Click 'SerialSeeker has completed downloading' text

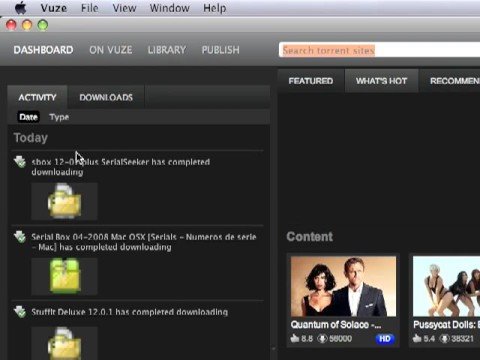121,167
